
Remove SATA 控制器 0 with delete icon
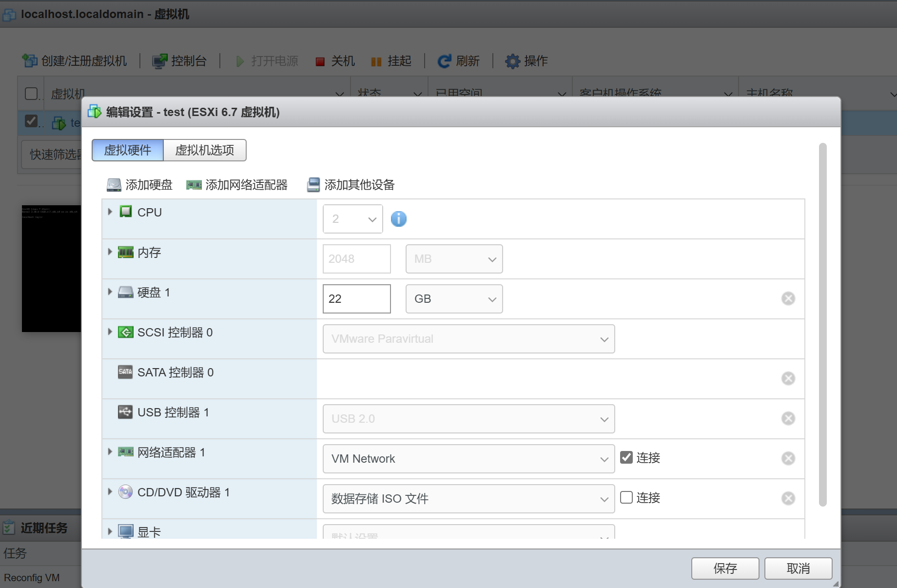pyautogui.click(x=788, y=378)
